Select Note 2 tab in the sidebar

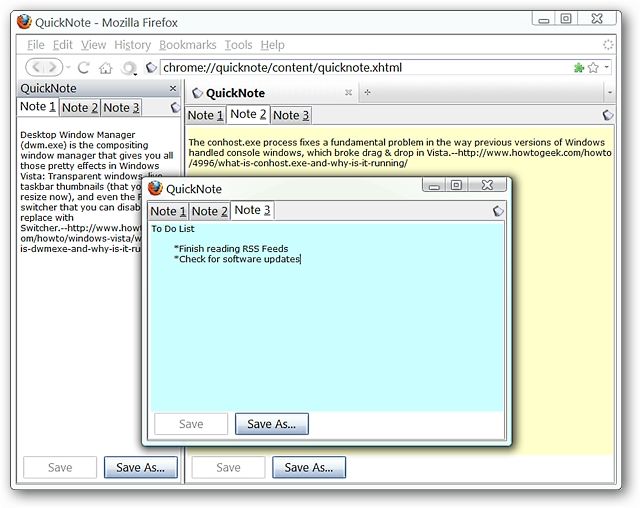pos(80,108)
